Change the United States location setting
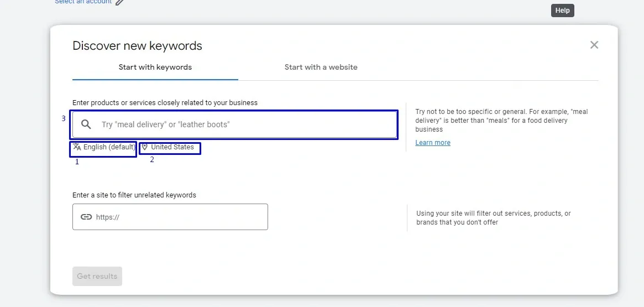This screenshot has width=644, height=307. 167,147
